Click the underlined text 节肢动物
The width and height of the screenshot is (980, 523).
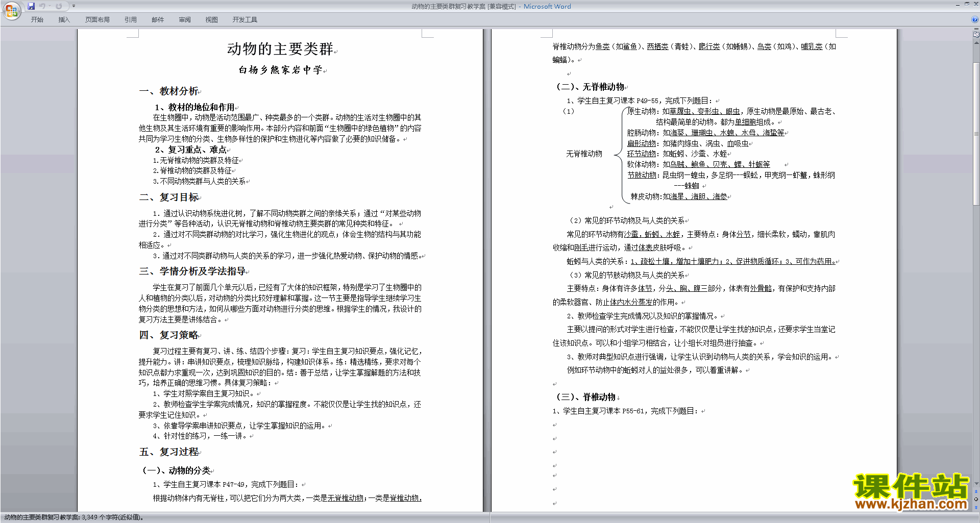642,175
